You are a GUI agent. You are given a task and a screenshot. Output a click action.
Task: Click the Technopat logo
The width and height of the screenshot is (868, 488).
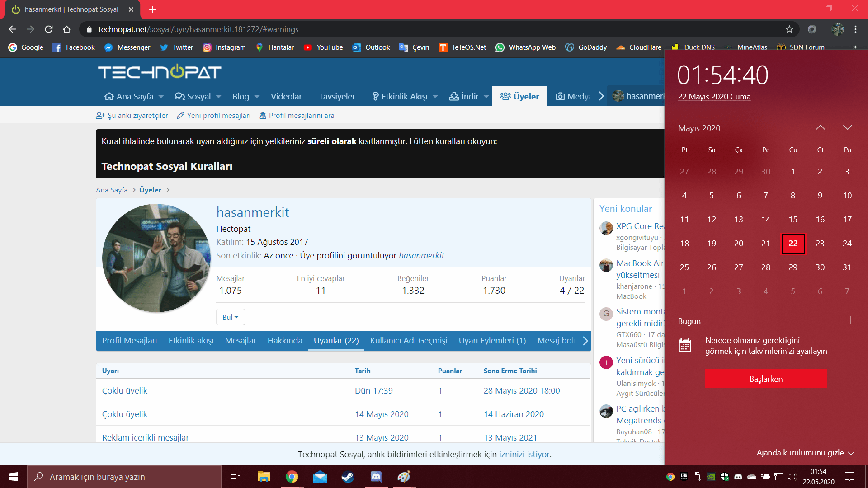[x=160, y=72]
